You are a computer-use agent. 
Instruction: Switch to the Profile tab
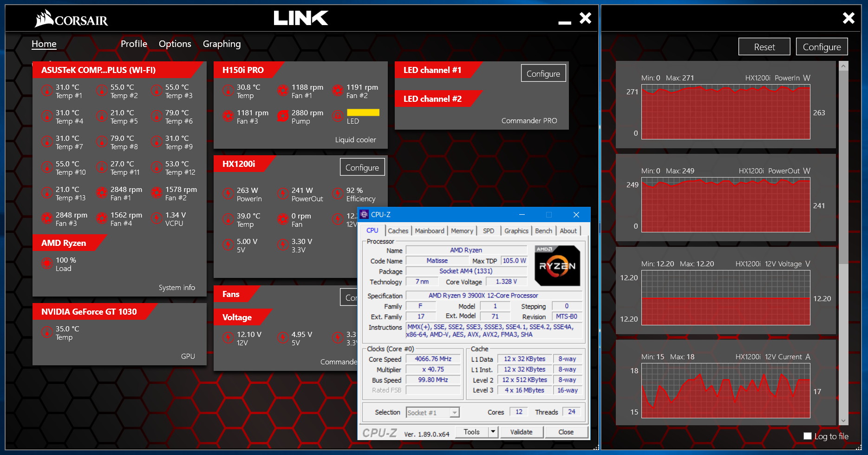click(x=134, y=44)
